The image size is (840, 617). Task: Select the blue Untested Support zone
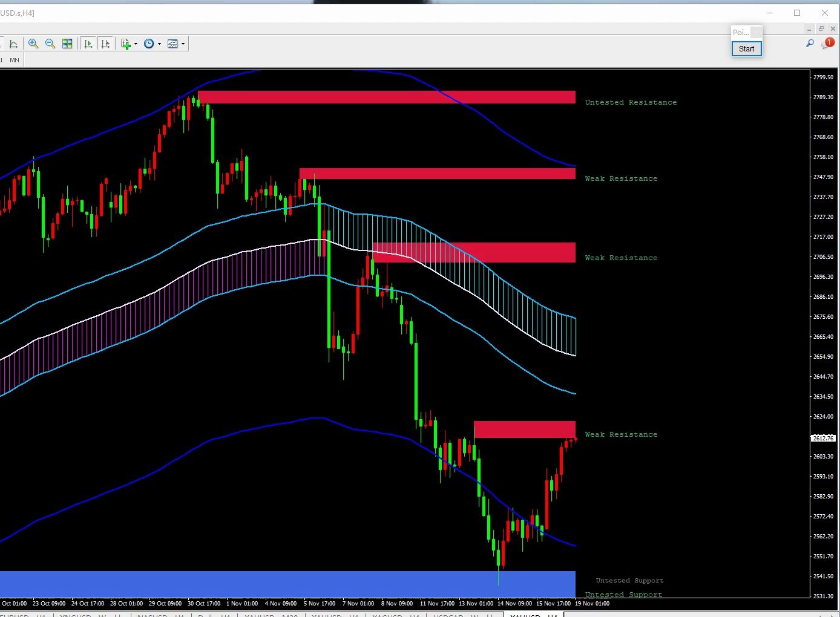tap(287, 584)
